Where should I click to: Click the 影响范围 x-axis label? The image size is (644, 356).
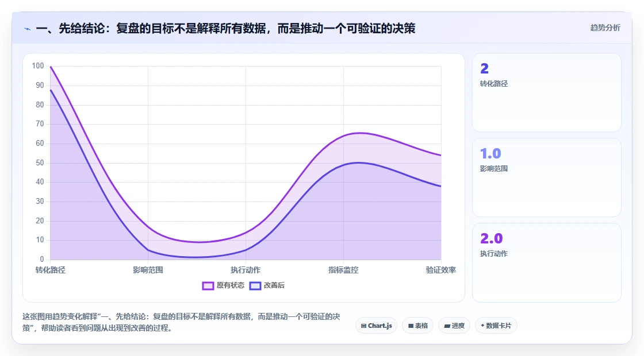coord(148,270)
